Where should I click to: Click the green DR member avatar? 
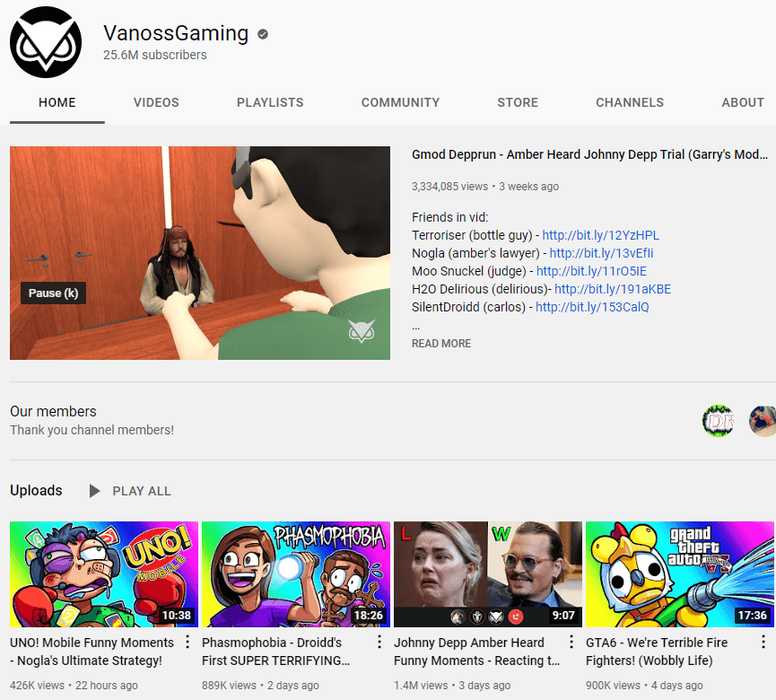pos(718,421)
